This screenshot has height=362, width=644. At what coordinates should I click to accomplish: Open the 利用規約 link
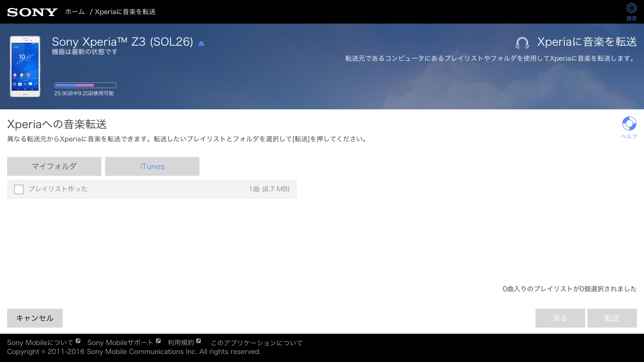(181, 343)
